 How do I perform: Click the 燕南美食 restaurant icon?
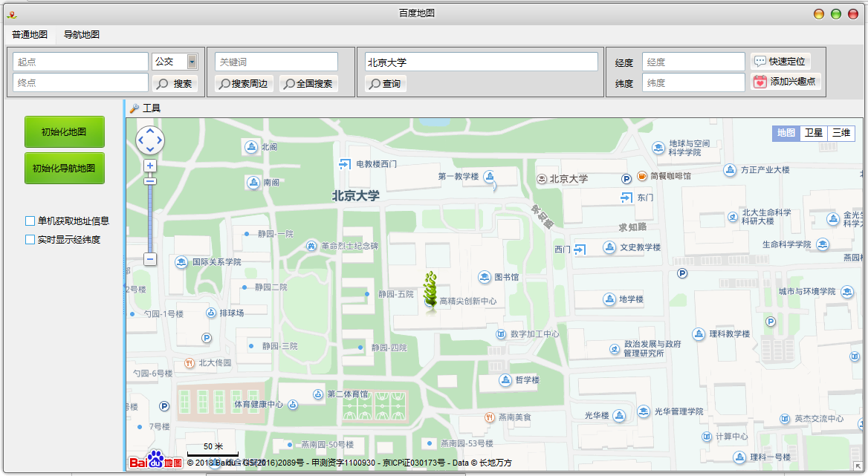click(x=489, y=417)
